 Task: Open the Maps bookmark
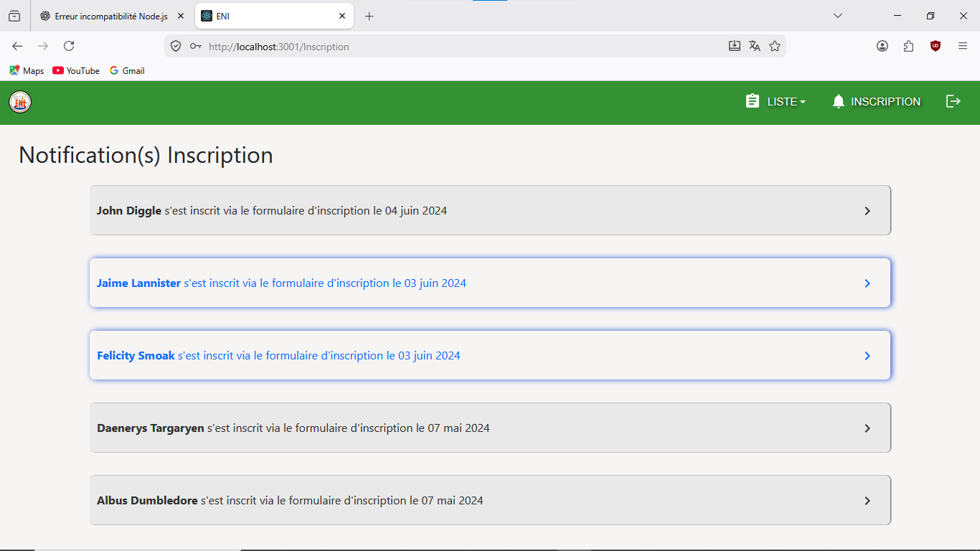[27, 70]
